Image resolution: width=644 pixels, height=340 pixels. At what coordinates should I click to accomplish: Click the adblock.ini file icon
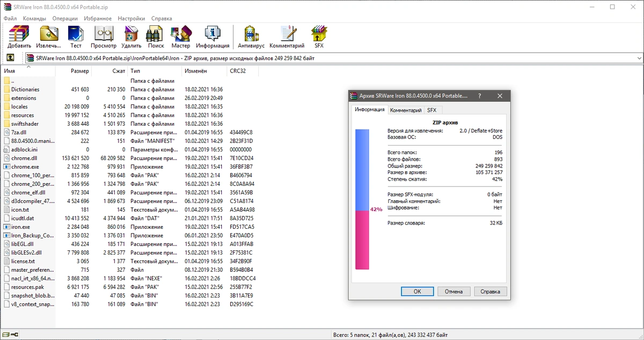[x=6, y=150]
